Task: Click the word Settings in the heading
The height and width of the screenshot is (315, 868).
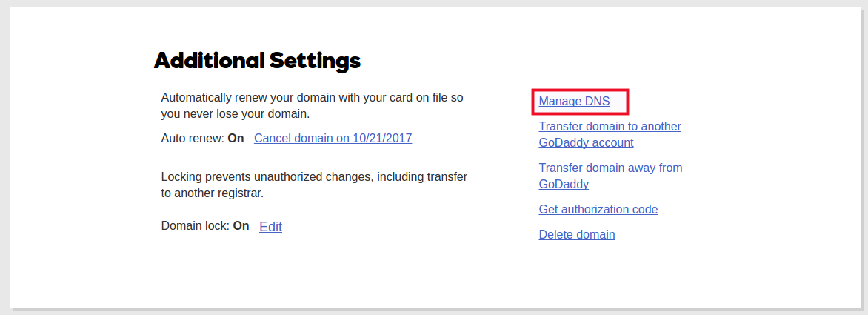Action: click(315, 61)
